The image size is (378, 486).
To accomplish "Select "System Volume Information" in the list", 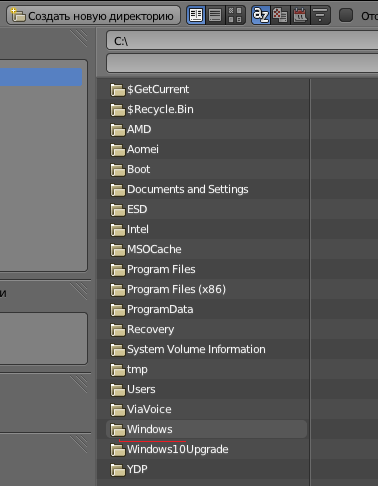I will coord(196,349).
